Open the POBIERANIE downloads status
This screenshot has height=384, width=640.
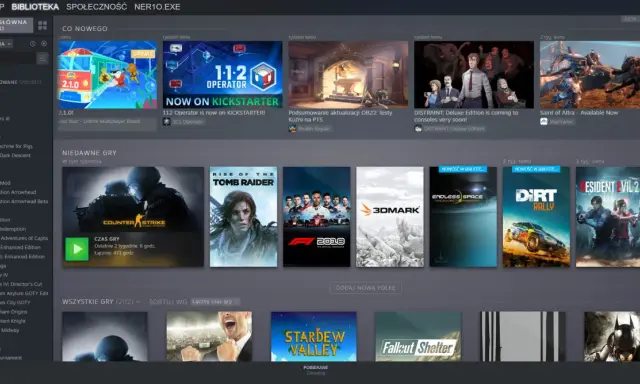click(316, 370)
